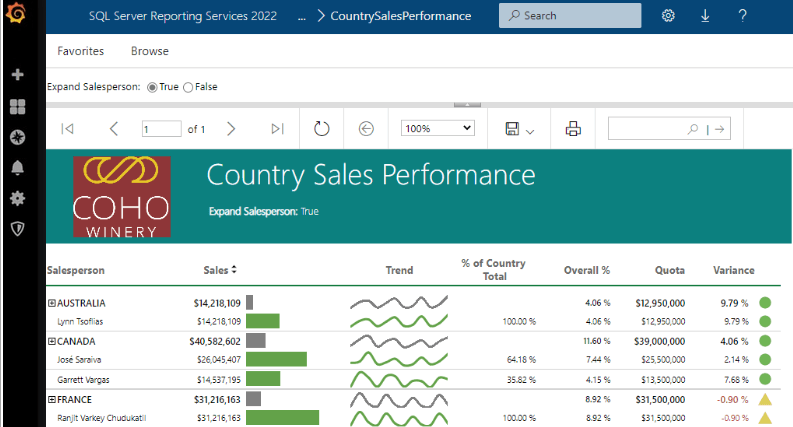
Task: Go to the next report page
Action: click(231, 129)
